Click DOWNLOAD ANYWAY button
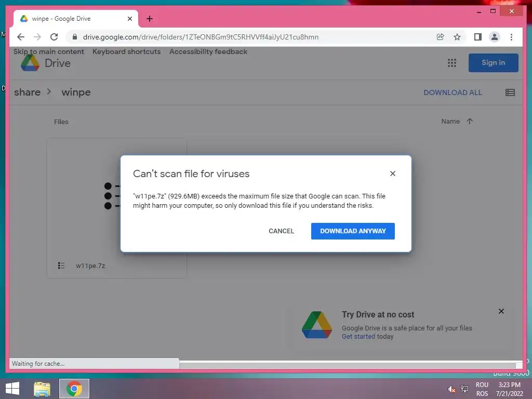The width and height of the screenshot is (532, 399). 353,231
